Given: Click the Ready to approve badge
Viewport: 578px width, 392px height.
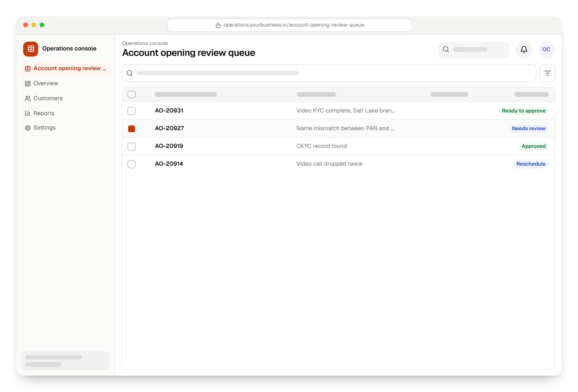Looking at the screenshot, I should (x=523, y=111).
